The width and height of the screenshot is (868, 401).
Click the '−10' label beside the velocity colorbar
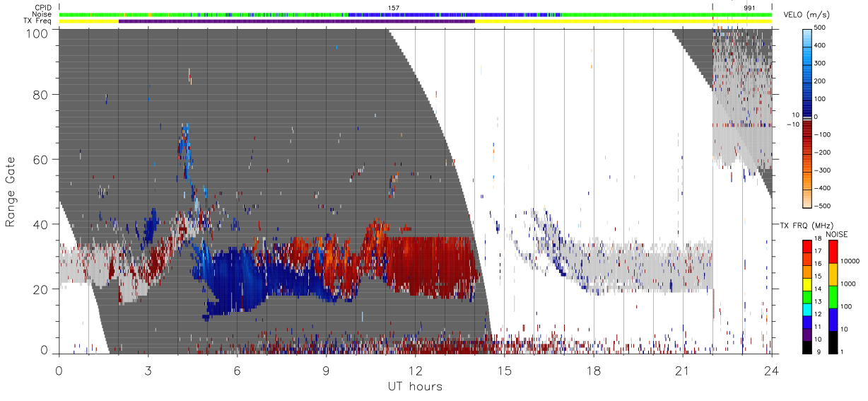[792, 124]
